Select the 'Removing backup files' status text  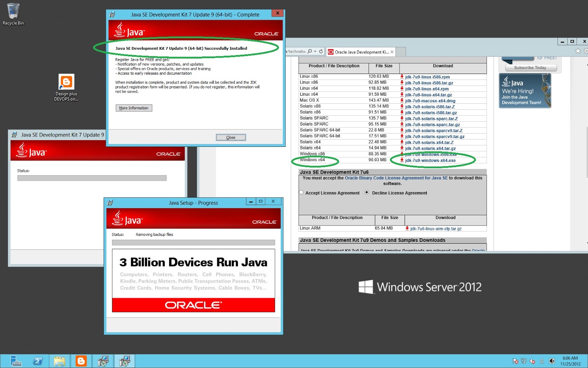coord(154,234)
